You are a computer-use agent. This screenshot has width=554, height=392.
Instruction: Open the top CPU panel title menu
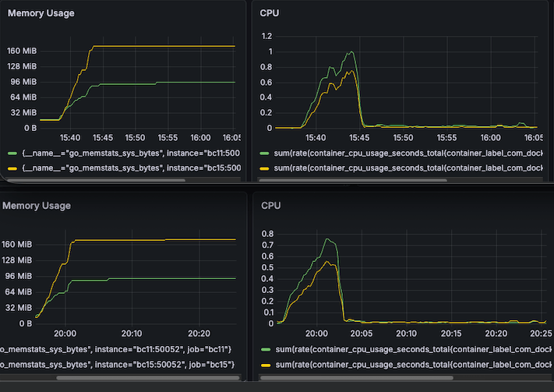tap(270, 13)
